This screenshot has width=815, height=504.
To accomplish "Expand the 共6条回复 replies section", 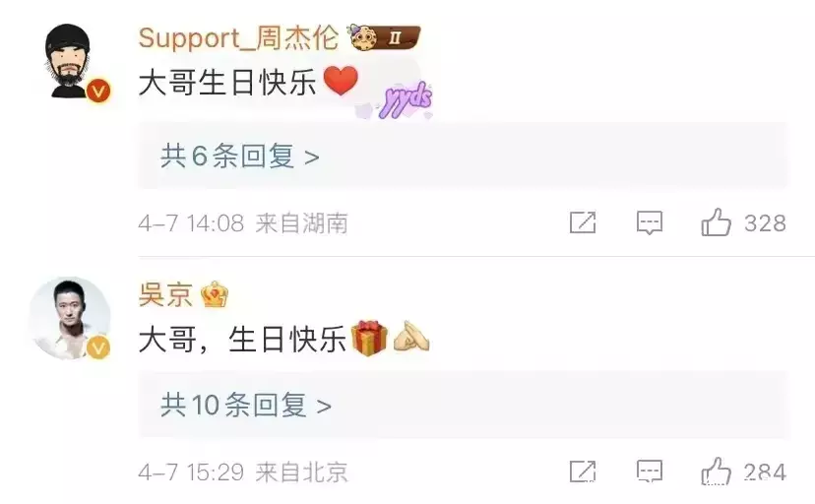I will click(464, 156).
